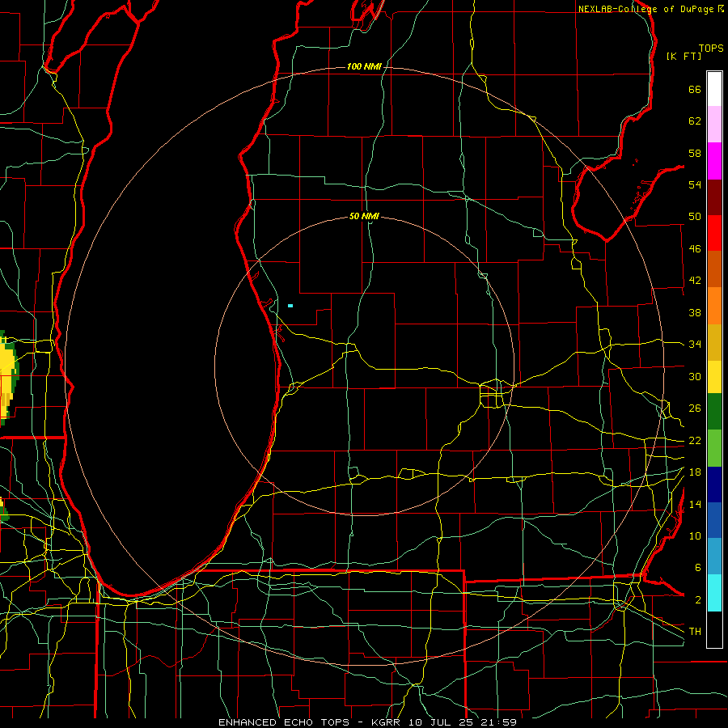
Task: Click the 100 NMI range ring label
Action: point(364,67)
